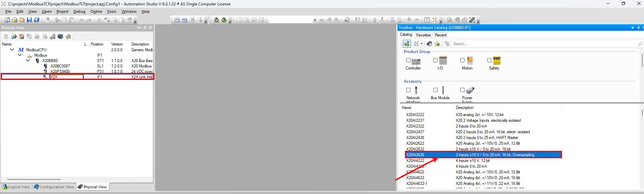
Task: Click the hardware module icon in Toolbox toolbar
Action: coord(429,44)
